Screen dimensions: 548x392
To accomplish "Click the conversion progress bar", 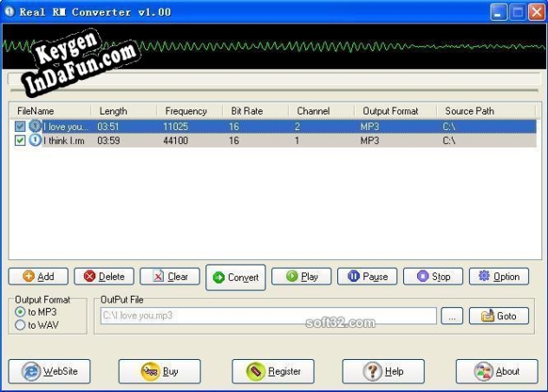I will point(274,80).
